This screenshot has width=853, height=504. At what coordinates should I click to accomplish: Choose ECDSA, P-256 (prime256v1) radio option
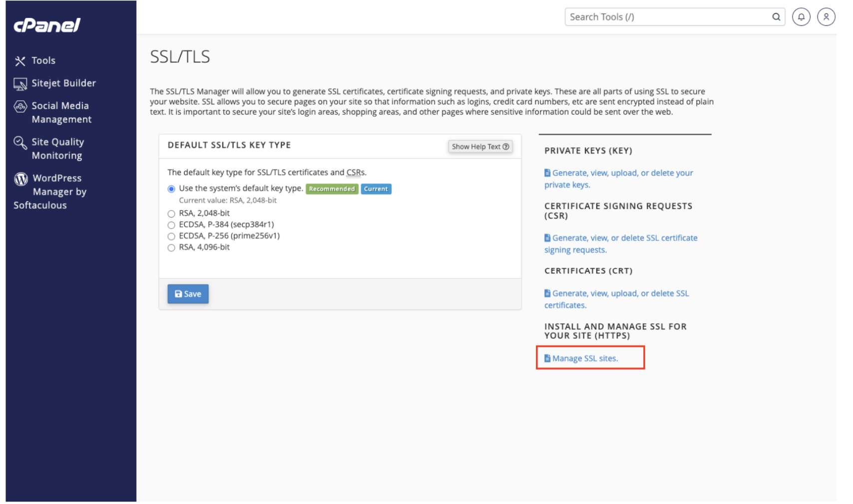coord(171,237)
